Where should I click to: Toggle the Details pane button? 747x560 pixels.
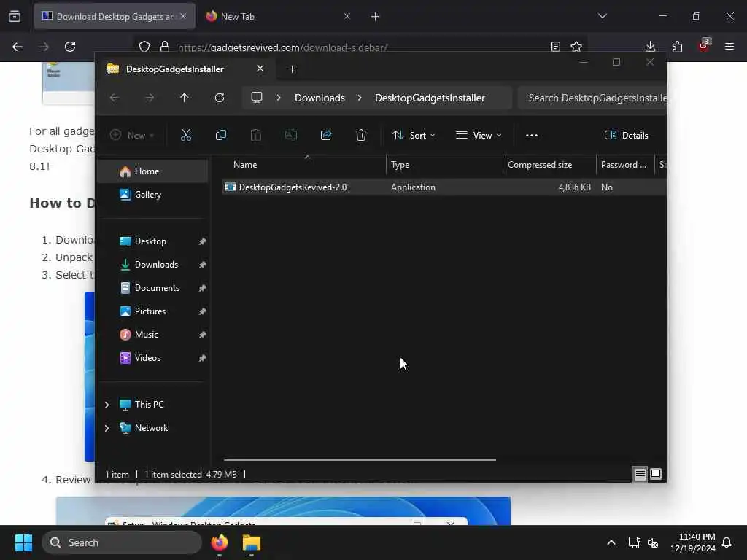coord(626,135)
